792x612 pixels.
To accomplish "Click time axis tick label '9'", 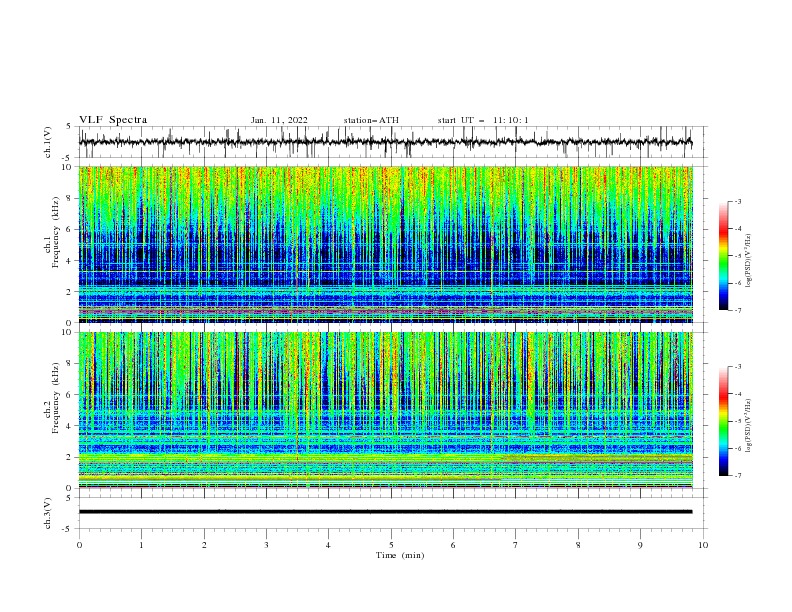I will pos(640,545).
